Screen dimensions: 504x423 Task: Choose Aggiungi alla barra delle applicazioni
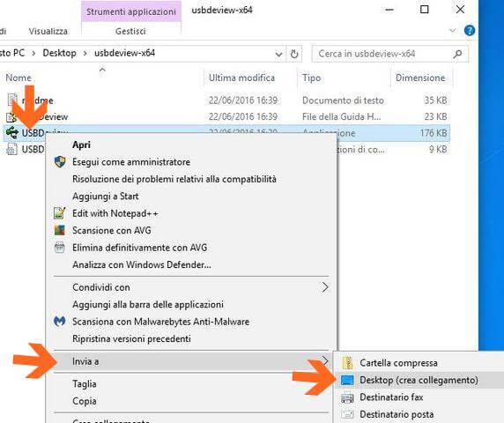(148, 304)
